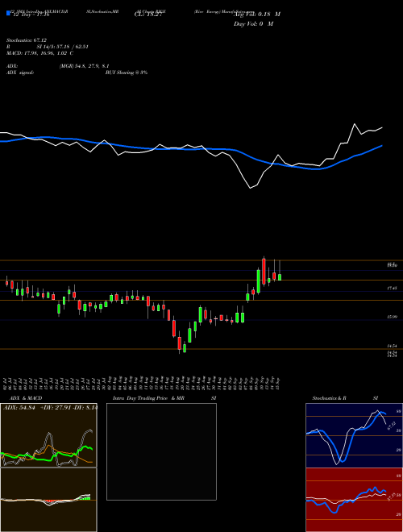Click the 'ADX: 54.84 +DY: 27.91 -DY: 8.14' header
Screen dimensions: 403x532
point(50,407)
